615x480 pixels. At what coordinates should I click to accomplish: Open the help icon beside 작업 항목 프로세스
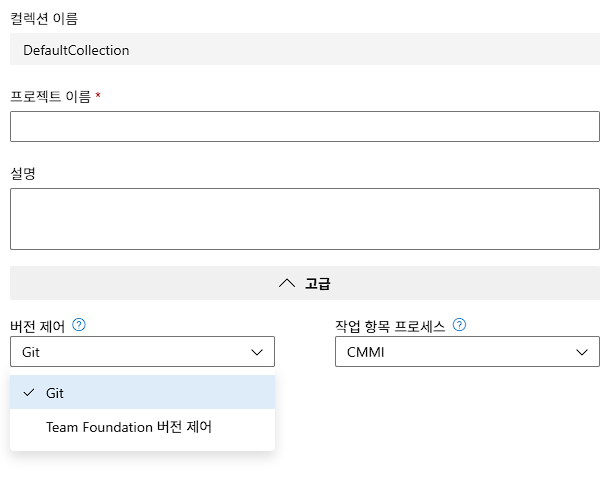pyautogui.click(x=459, y=325)
